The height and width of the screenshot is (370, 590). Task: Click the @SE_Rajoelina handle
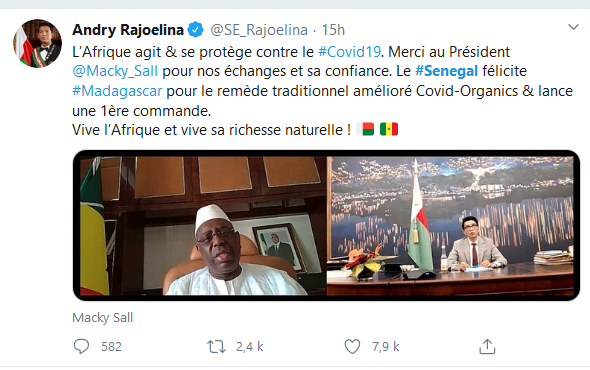point(259,30)
